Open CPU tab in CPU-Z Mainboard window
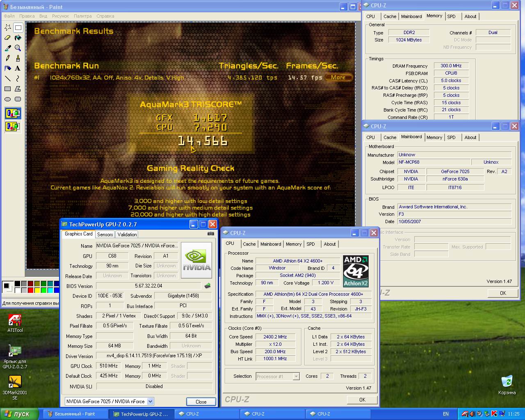The height and width of the screenshot is (420, 525). [370, 137]
